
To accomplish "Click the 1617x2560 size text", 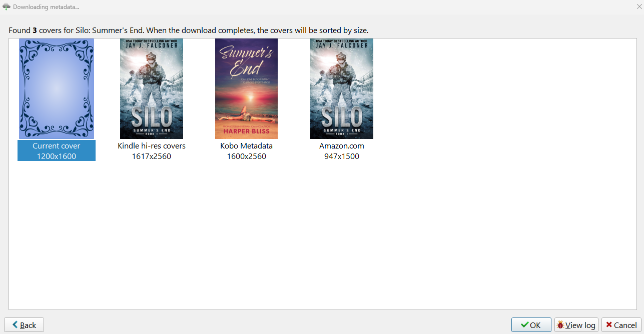I will 152,156.
